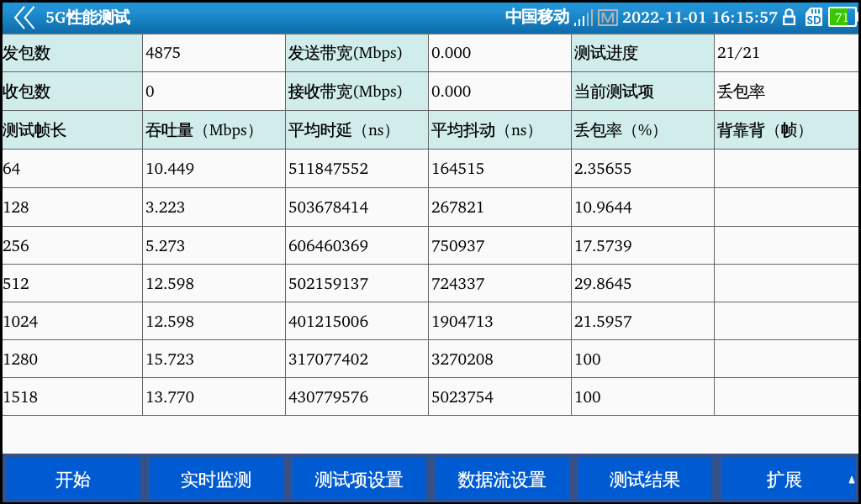Select the 中国移动 carrier label
Screen dimensions: 861x504
536,18
